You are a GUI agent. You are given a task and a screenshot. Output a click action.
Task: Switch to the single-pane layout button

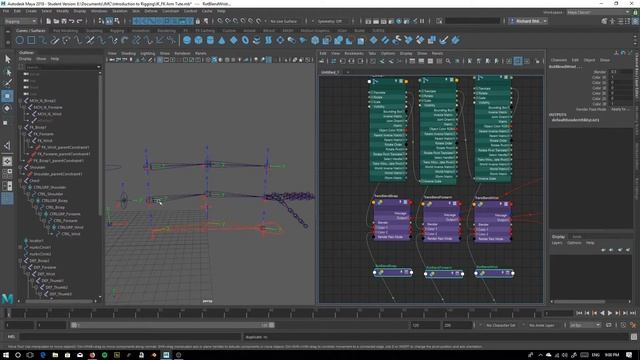(7, 162)
